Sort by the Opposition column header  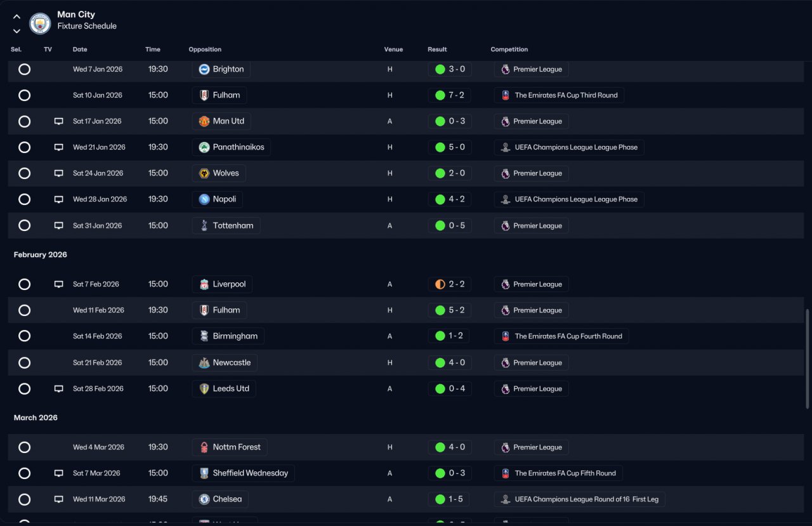[x=205, y=49]
